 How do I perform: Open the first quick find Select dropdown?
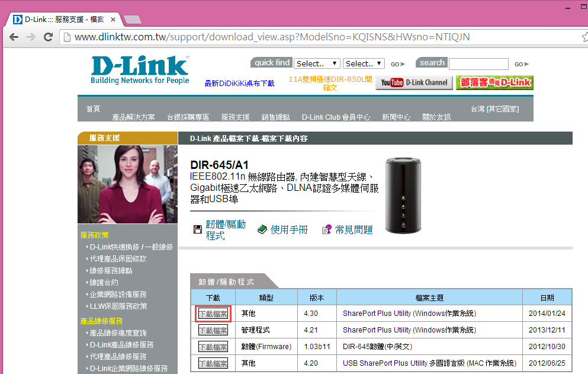click(317, 63)
